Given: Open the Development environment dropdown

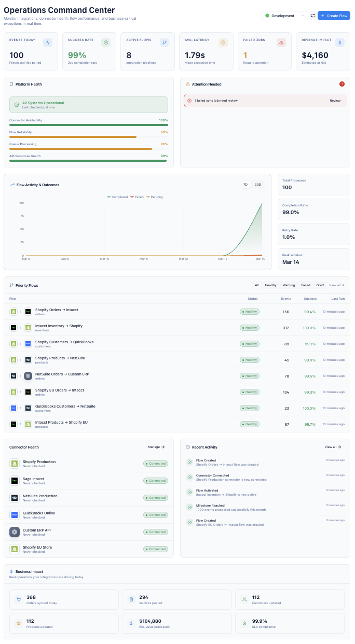Looking at the screenshot, I should coord(284,16).
